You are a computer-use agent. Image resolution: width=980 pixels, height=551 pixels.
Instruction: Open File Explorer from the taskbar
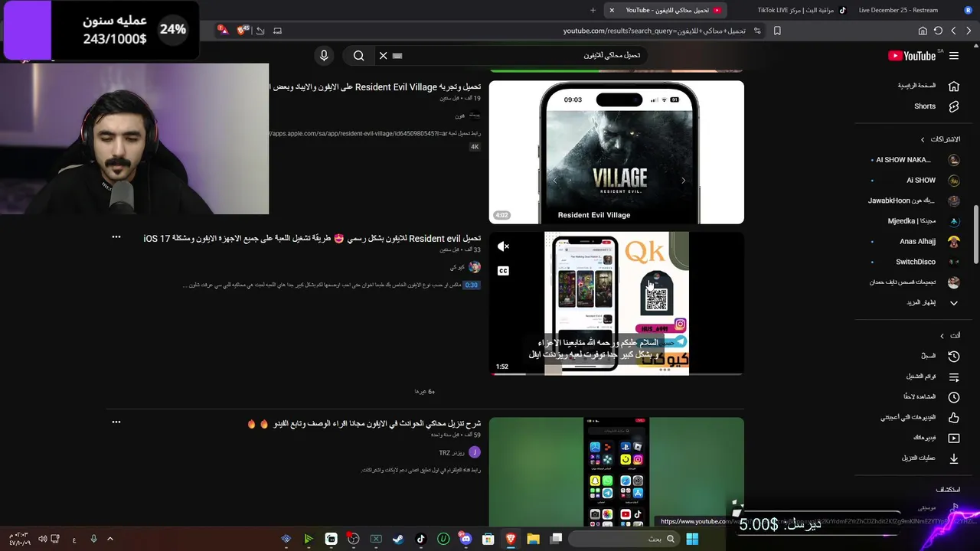point(533,539)
